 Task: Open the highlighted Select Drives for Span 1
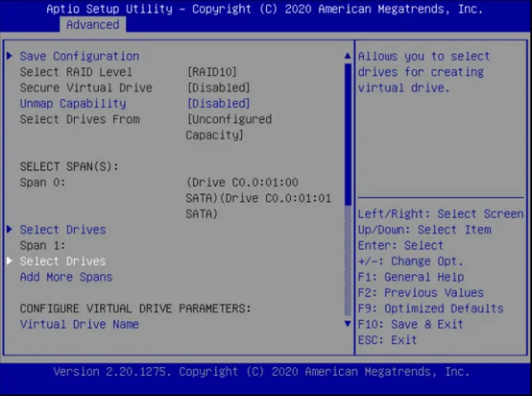click(62, 261)
